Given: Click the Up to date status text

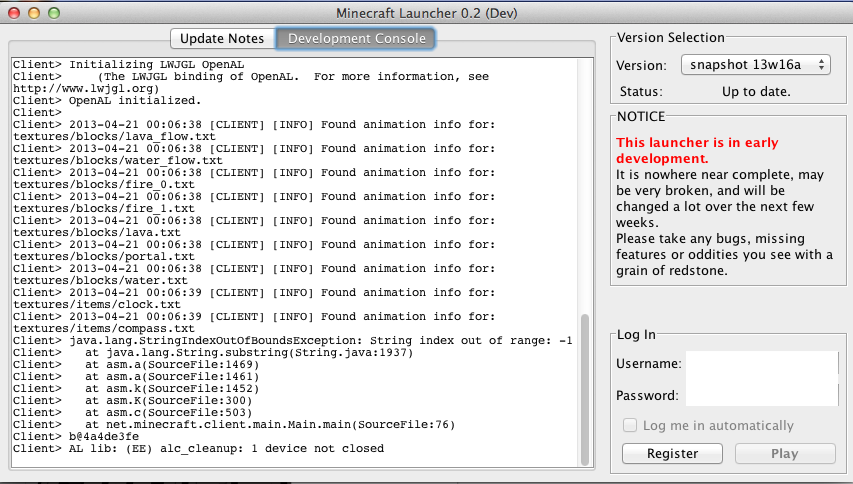Looking at the screenshot, I should pos(756,91).
